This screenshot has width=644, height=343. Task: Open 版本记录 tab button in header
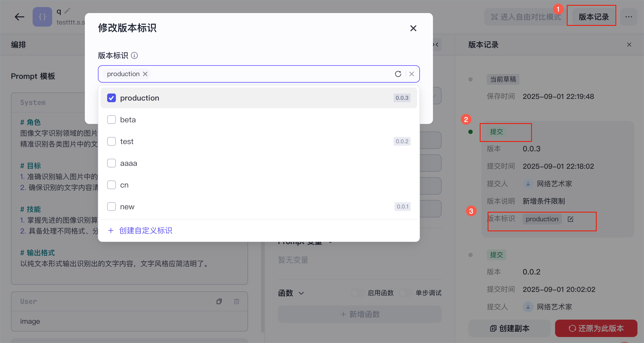(x=594, y=17)
